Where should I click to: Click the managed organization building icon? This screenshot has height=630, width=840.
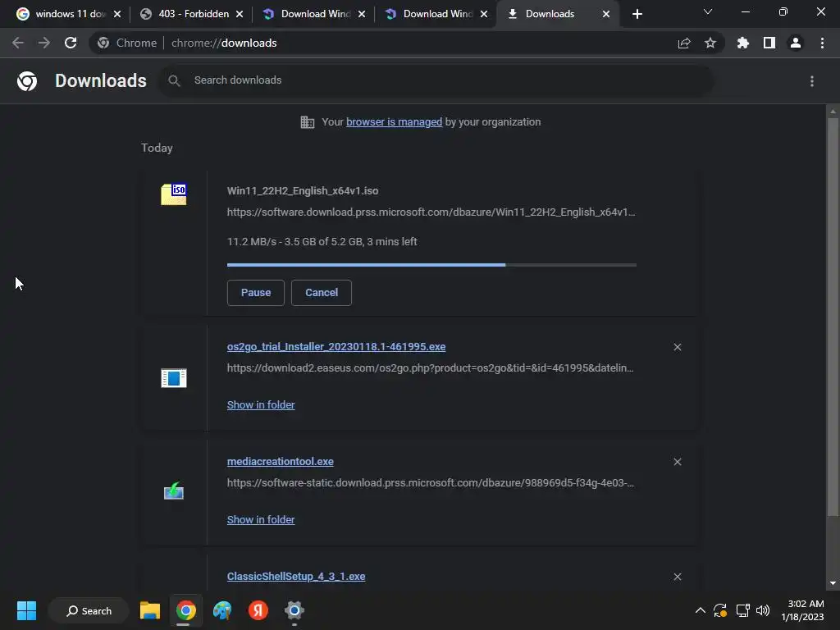(x=308, y=122)
